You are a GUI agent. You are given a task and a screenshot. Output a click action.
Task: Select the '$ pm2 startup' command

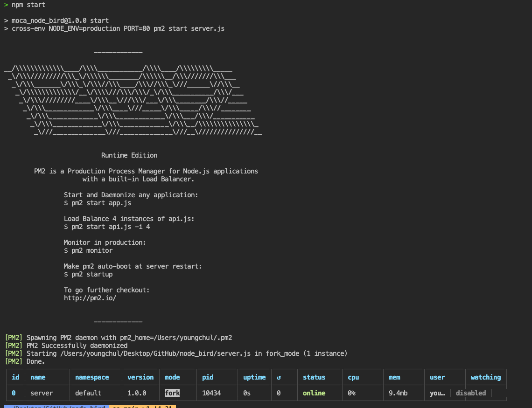coord(88,275)
